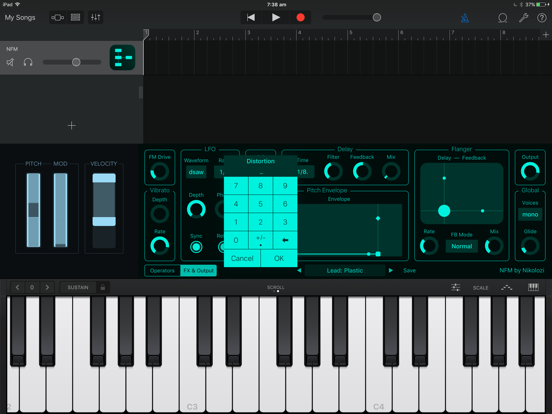
Task: Tap the keypad backspace arrow
Action: click(x=285, y=240)
